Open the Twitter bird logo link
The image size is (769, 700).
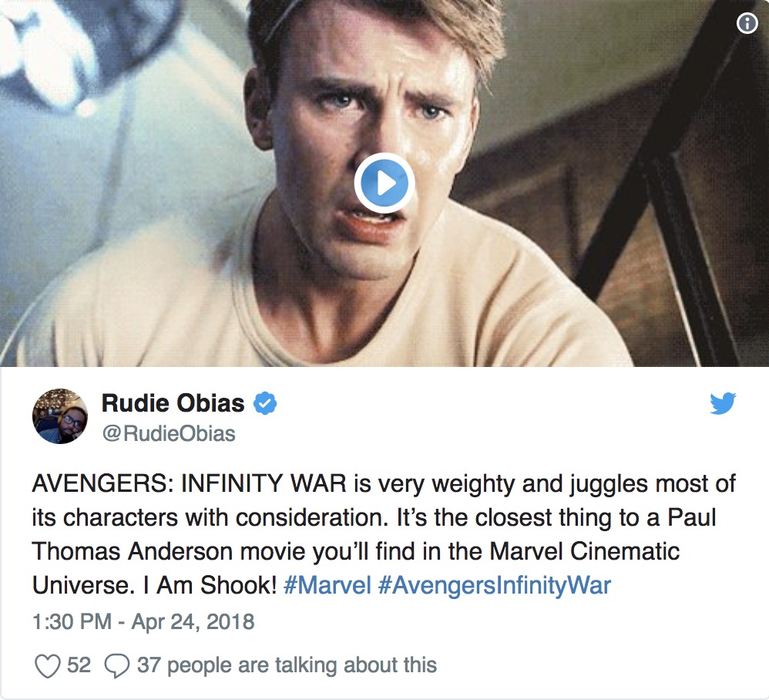(x=723, y=404)
